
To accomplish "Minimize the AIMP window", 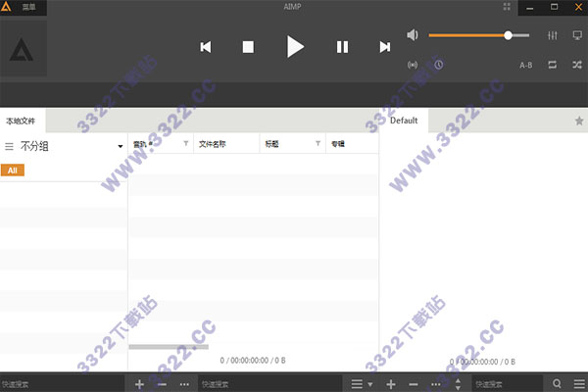I will (x=530, y=8).
